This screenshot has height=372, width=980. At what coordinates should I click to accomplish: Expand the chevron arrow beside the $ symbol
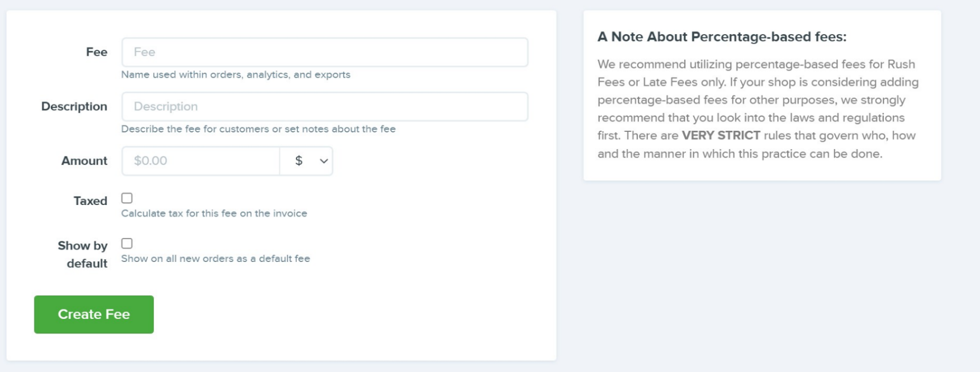tap(324, 161)
